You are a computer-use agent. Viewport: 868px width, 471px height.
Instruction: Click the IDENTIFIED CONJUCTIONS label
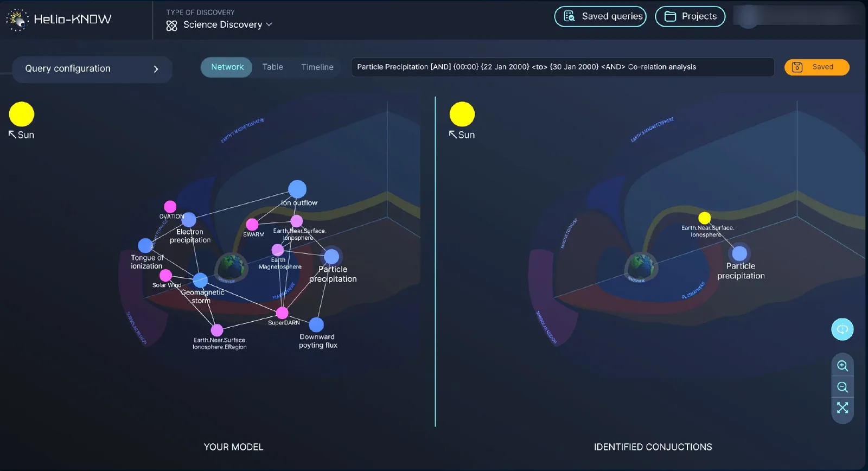[x=653, y=447]
